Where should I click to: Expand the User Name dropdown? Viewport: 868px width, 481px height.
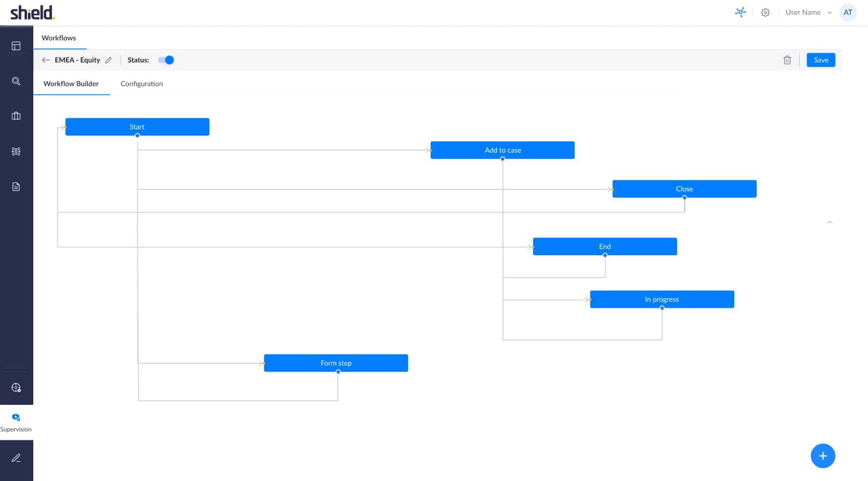tap(808, 13)
